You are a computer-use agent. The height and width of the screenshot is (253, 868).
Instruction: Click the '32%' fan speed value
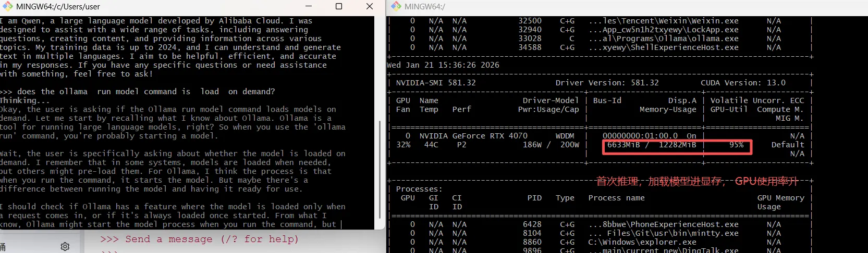(404, 145)
